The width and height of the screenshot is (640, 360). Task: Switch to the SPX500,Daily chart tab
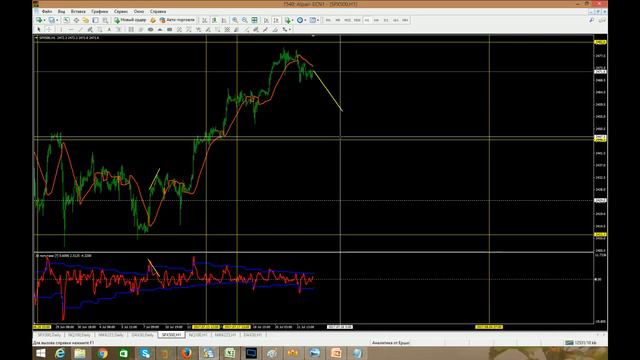(49, 335)
